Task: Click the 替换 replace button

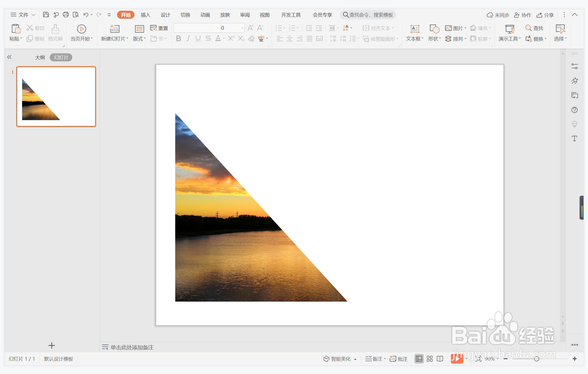Action: pyautogui.click(x=536, y=39)
